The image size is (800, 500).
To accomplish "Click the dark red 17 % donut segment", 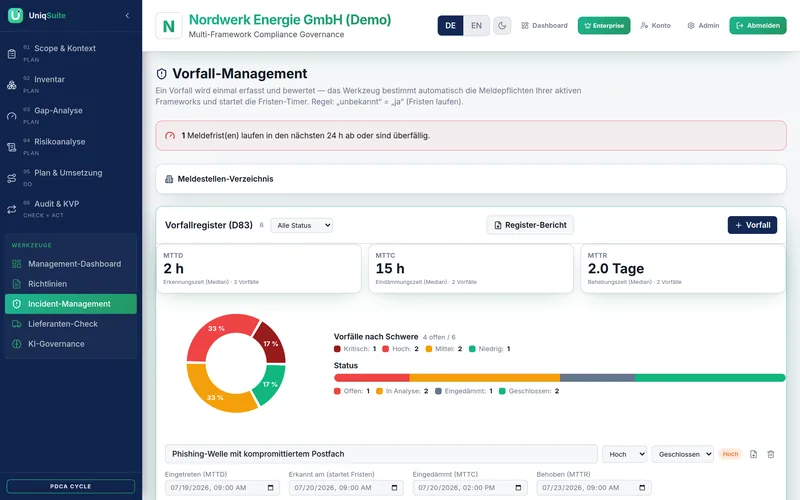I will (x=270, y=343).
